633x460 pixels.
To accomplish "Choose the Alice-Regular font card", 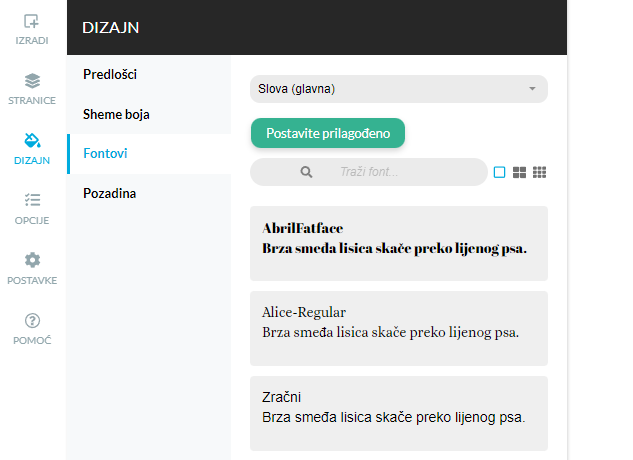I will click(398, 322).
